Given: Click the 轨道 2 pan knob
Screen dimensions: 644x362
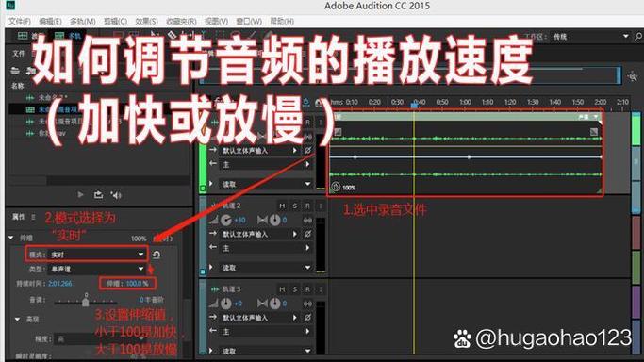Looking at the screenshot, I should 274,221.
